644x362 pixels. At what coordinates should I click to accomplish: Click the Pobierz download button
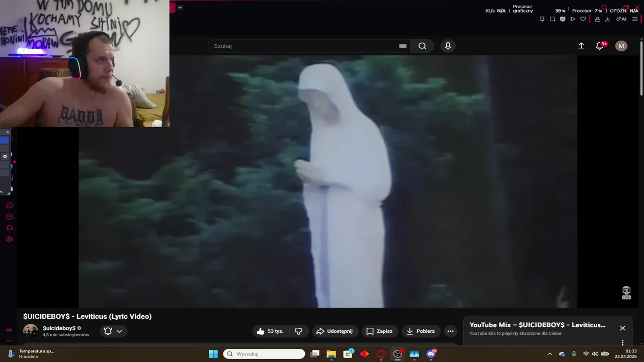(x=421, y=331)
